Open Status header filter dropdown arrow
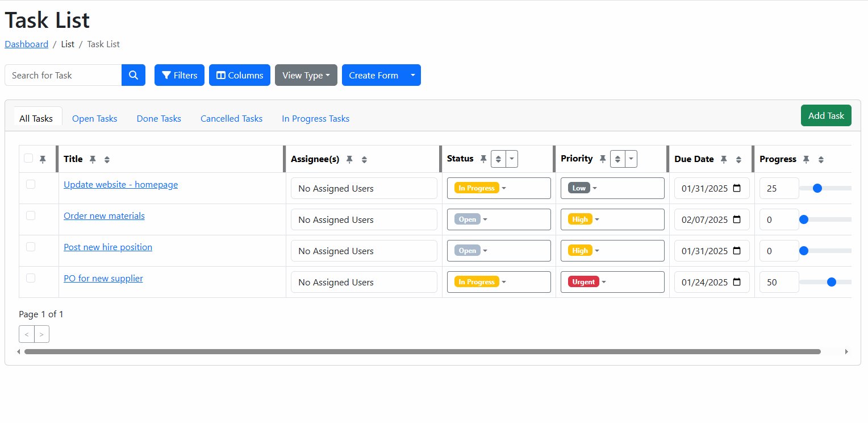 [x=512, y=159]
